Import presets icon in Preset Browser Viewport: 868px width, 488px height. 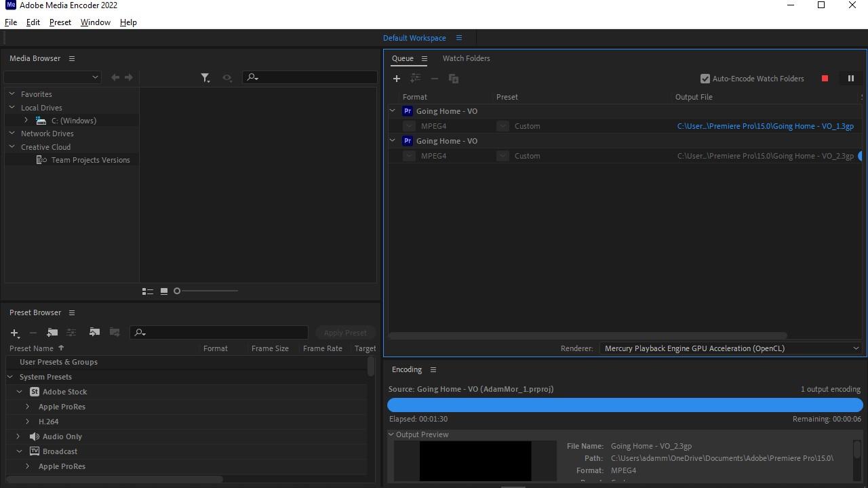pos(95,332)
